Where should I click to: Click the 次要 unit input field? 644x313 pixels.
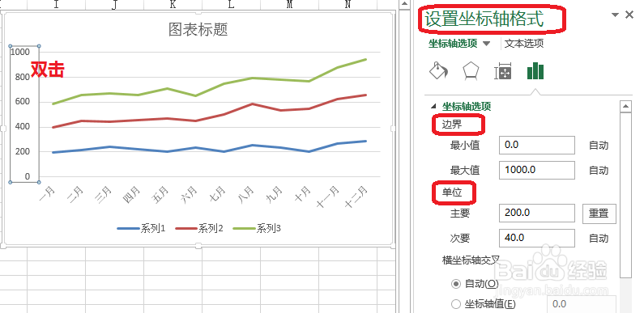[537, 238]
